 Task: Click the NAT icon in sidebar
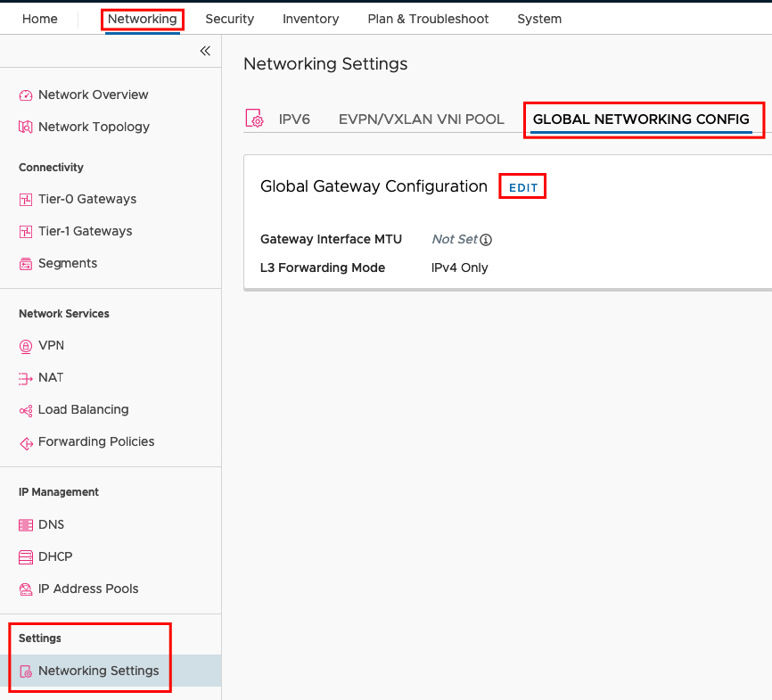point(26,378)
